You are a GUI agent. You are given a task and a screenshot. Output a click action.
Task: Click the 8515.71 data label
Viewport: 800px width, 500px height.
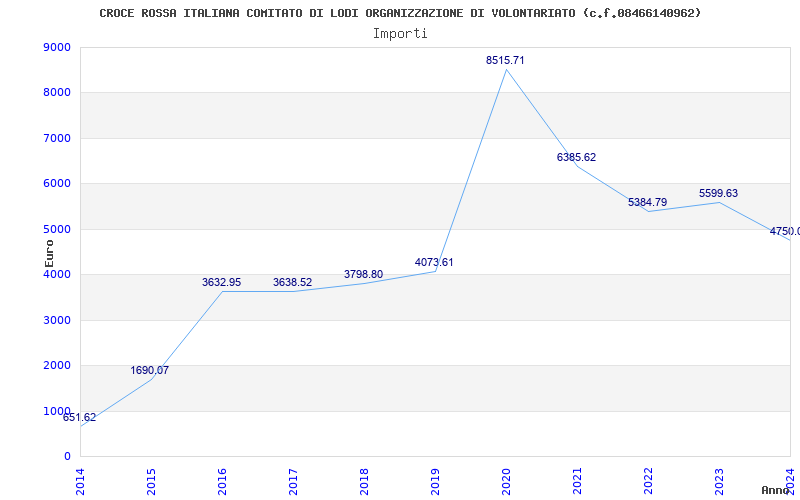click(x=505, y=60)
